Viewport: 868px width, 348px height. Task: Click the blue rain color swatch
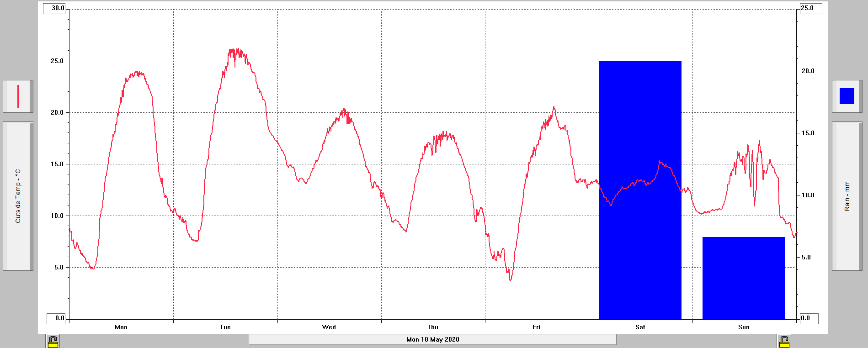[x=847, y=96]
